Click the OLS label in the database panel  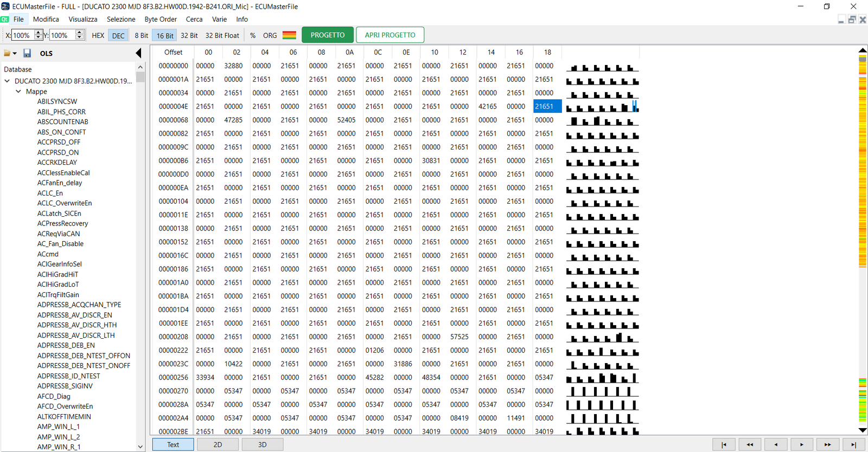click(x=46, y=54)
